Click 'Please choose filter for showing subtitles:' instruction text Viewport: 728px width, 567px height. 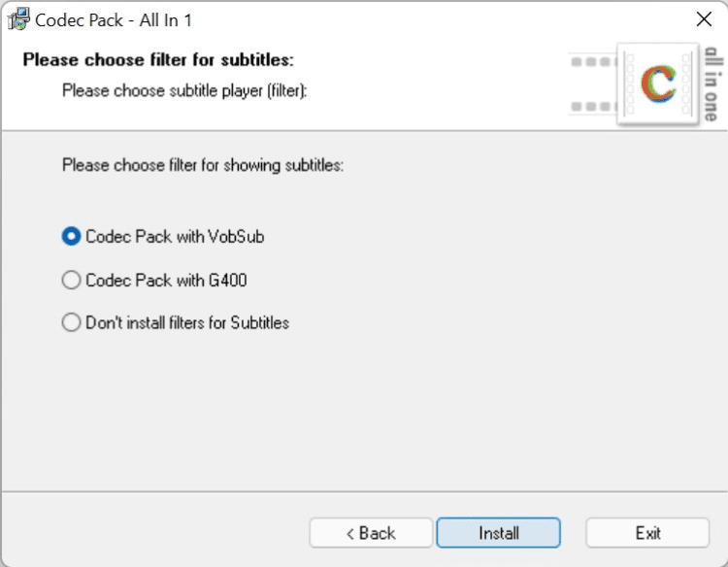click(203, 165)
